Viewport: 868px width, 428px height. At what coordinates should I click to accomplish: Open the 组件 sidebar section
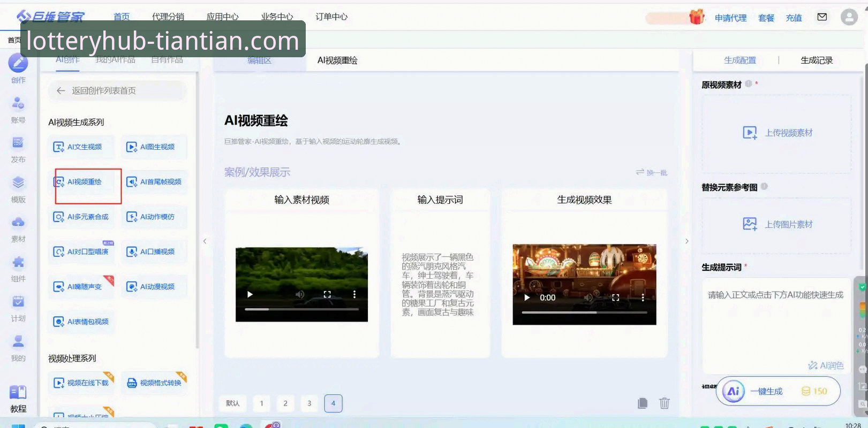tap(18, 269)
